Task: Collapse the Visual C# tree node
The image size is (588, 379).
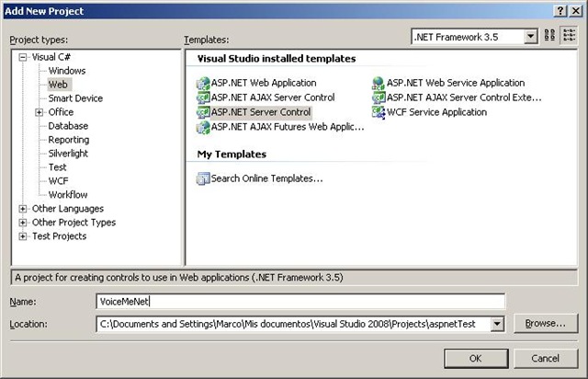Action: [x=23, y=57]
